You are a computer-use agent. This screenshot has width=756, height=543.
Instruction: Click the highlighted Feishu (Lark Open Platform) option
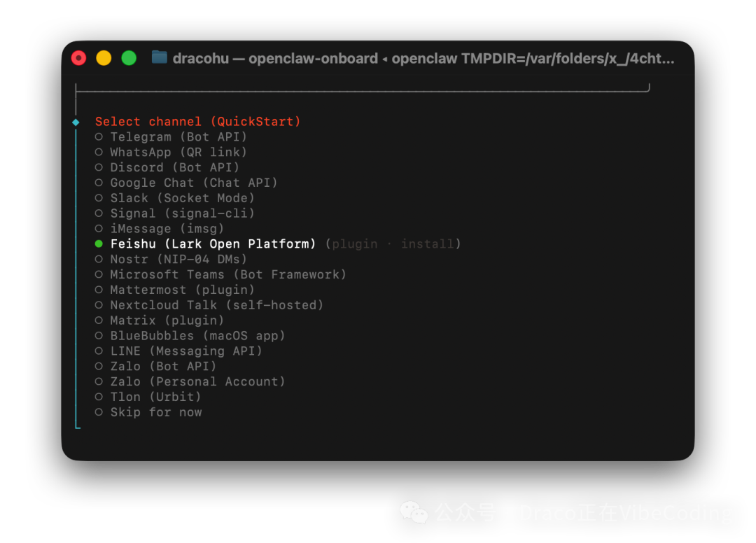point(211,244)
